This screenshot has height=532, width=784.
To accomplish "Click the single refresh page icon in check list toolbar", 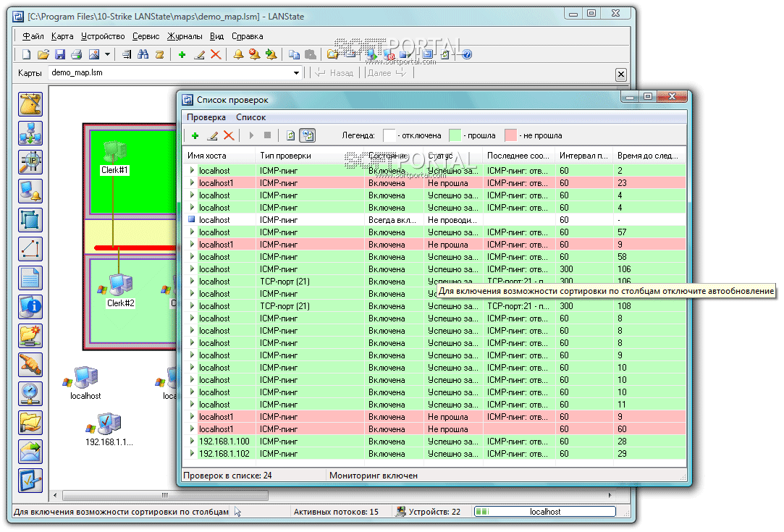I will pos(290,135).
